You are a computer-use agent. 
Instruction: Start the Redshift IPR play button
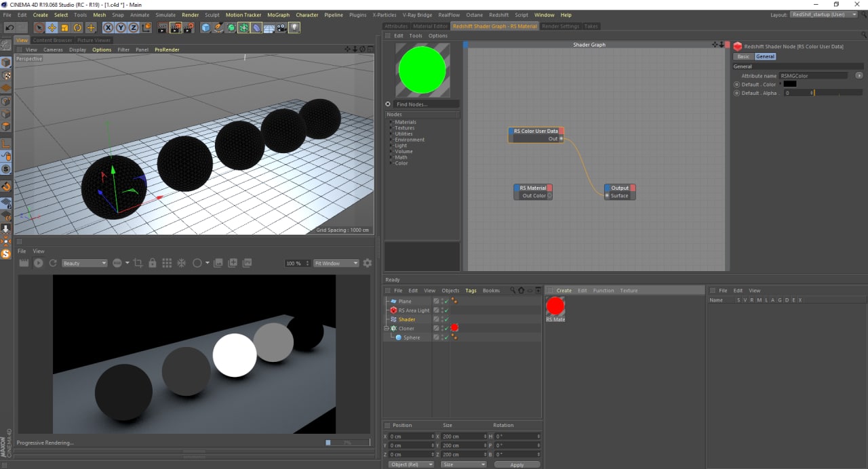pos(39,263)
